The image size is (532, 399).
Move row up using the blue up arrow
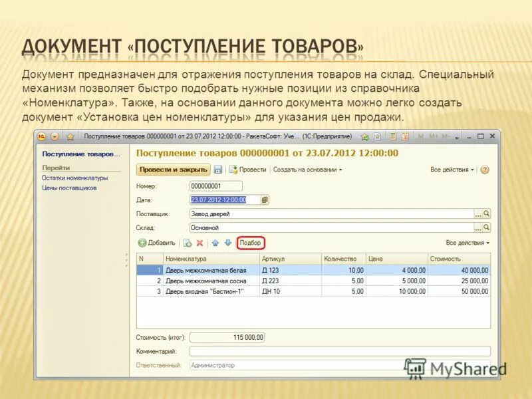coord(215,243)
